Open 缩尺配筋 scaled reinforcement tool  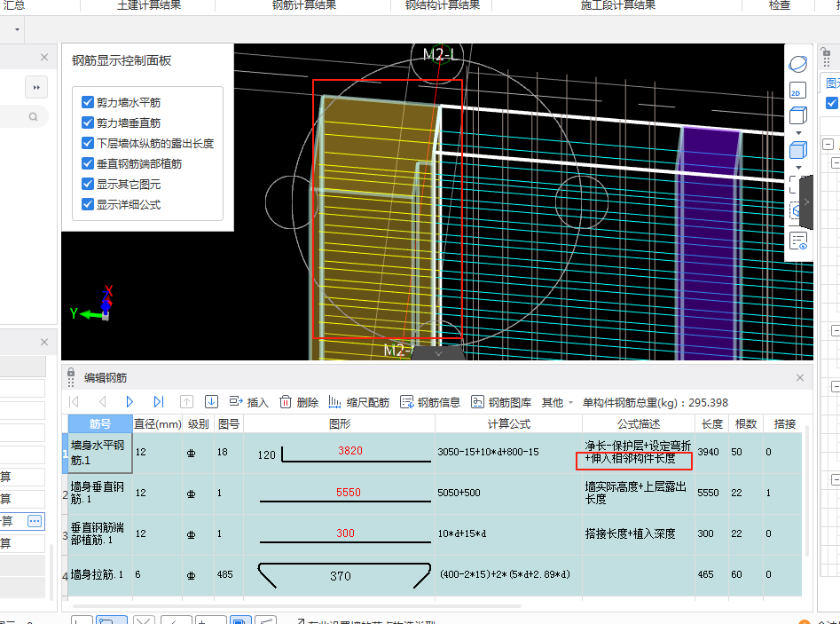[359, 402]
